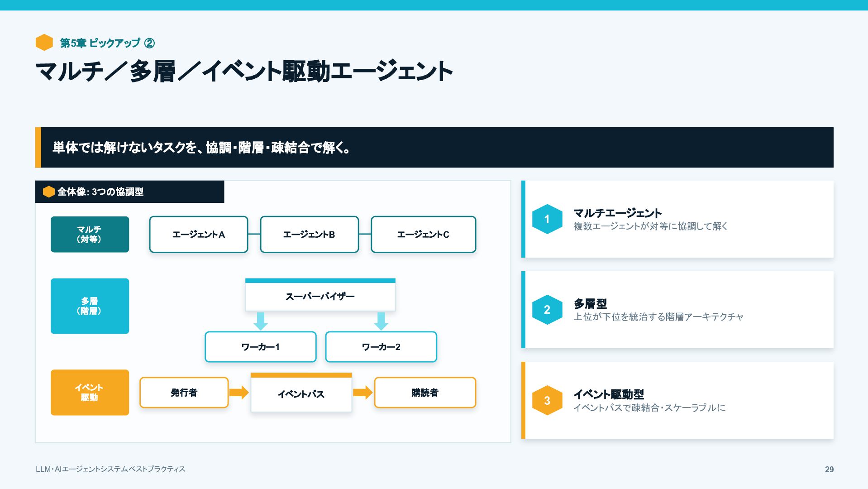Click the エージェントB box
This screenshot has width=868, height=489.
click(x=310, y=235)
